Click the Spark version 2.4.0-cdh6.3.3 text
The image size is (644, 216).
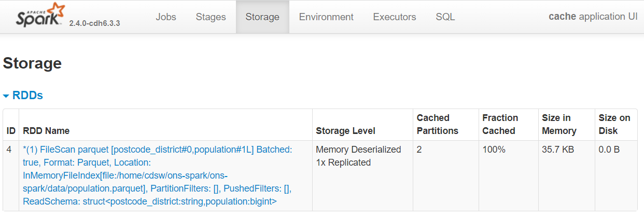coord(94,23)
